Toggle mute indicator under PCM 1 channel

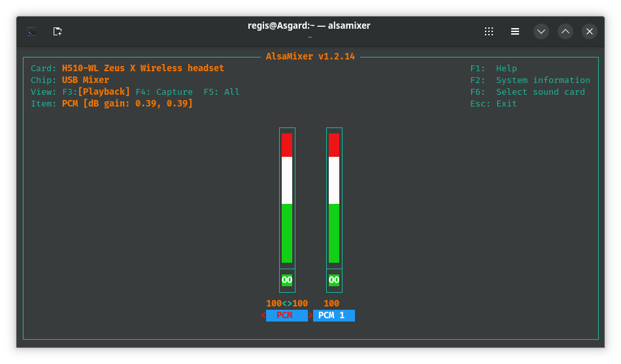pyautogui.click(x=334, y=280)
